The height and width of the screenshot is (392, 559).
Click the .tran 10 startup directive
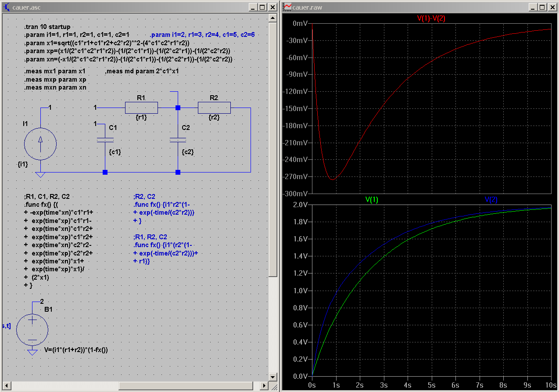tap(47, 27)
